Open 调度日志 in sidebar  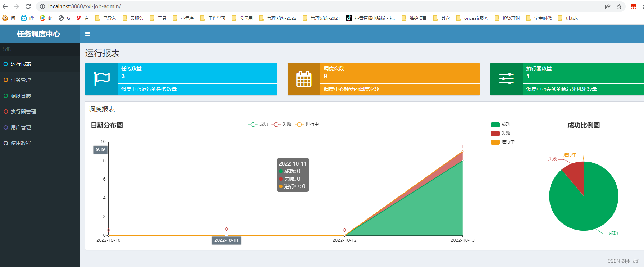(40, 96)
